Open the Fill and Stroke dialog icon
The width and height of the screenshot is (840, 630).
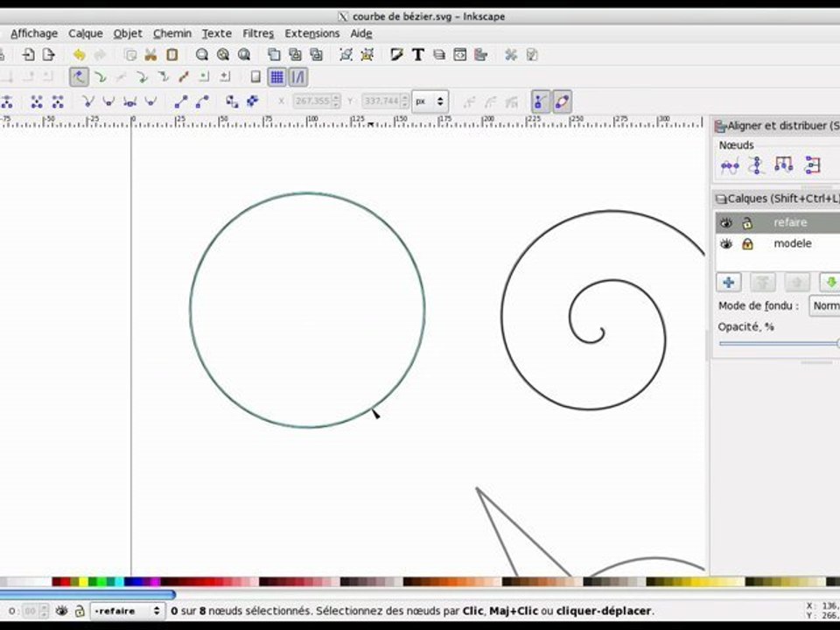pyautogui.click(x=397, y=54)
